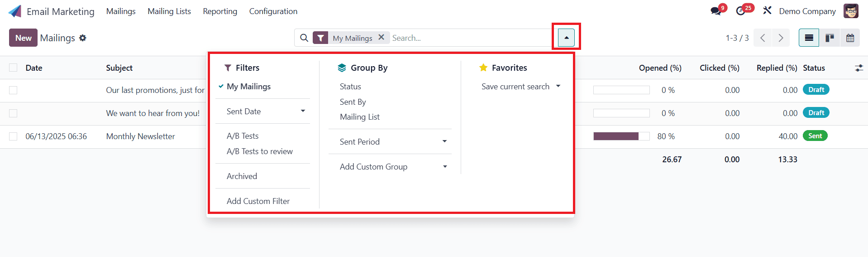The height and width of the screenshot is (257, 868).
Task: Click the debug tools wrench icon
Action: pyautogui.click(x=767, y=10)
